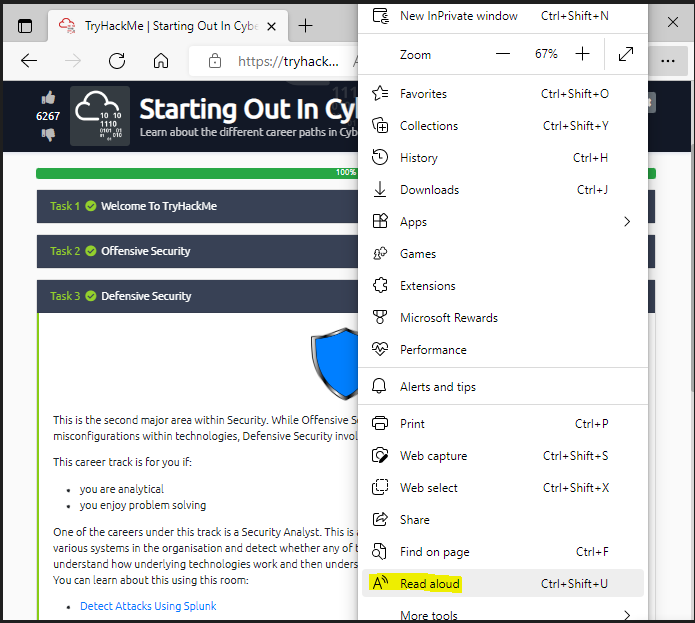Click the Extensions puzzle icon
The image size is (695, 623).
coord(380,285)
